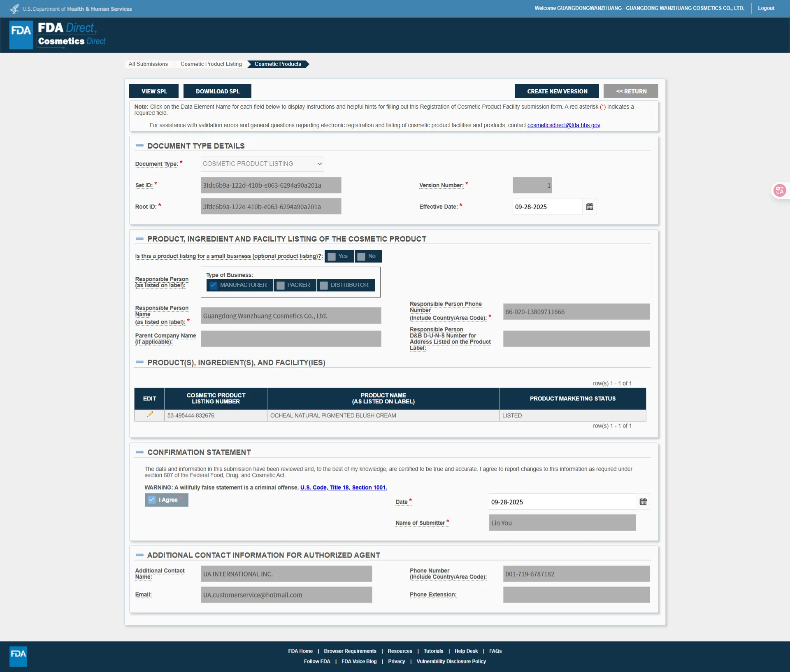Click the pink translate floating icon
790x672 pixels.
pos(780,190)
